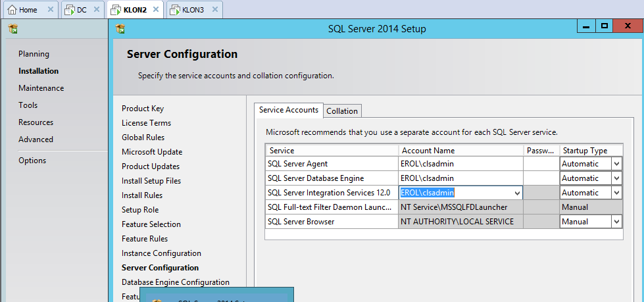Viewport: 644px width, 302px height.
Task: Close the Home tab
Action: click(51, 10)
